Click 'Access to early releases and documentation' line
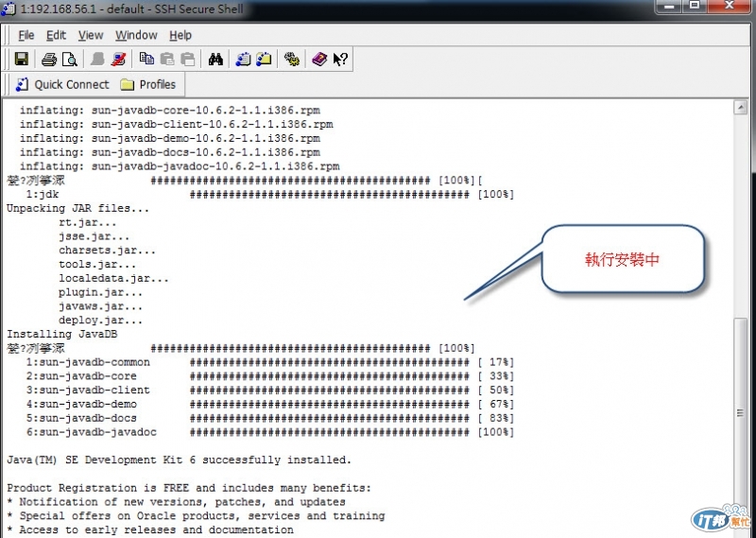This screenshot has width=756, height=538. (x=150, y=529)
